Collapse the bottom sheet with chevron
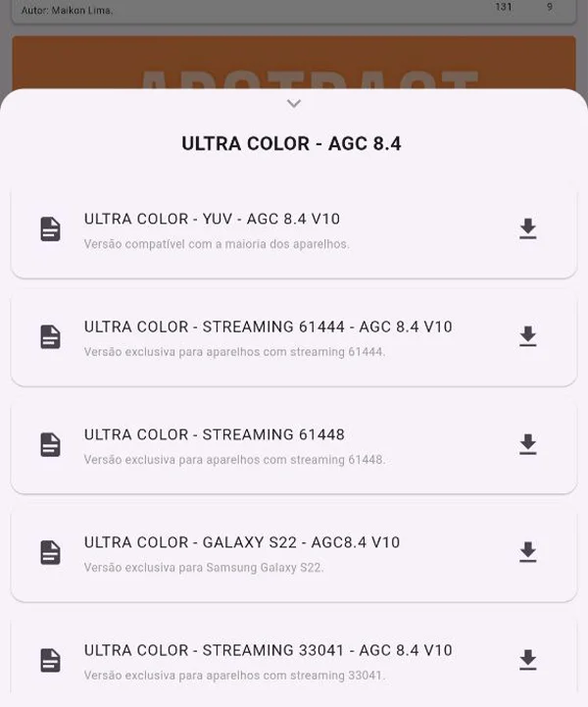Screen dimensions: 588x707 point(293,103)
